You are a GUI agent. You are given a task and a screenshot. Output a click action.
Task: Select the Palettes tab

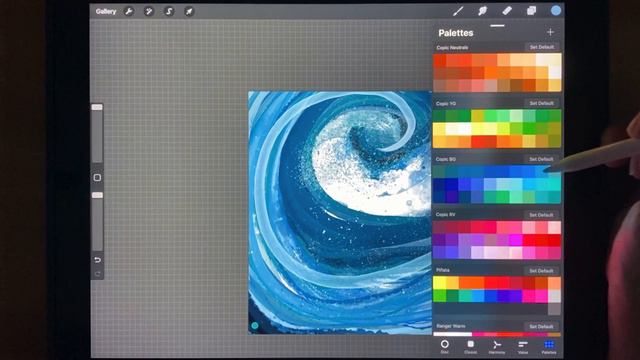point(549,346)
